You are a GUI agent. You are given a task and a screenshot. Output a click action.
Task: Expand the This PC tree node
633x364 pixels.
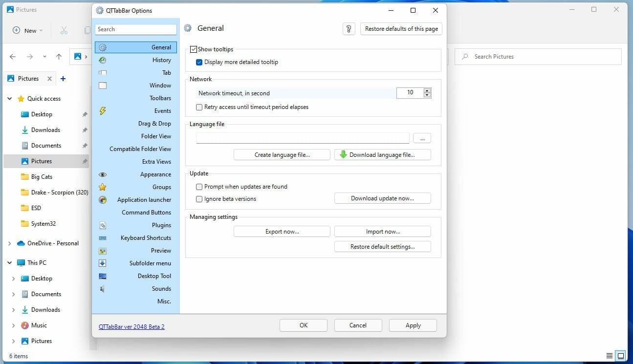click(x=9, y=262)
